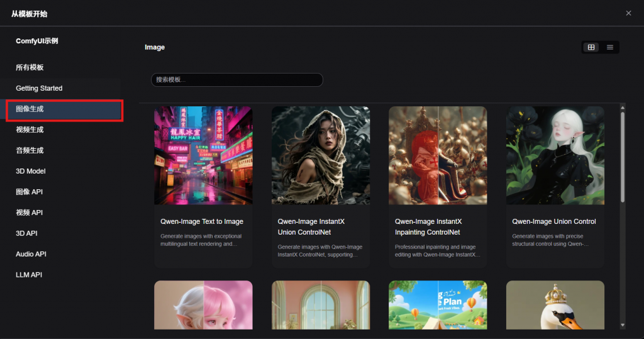The width and height of the screenshot is (644, 339).
Task: Click the template search field
Action: [x=236, y=80]
